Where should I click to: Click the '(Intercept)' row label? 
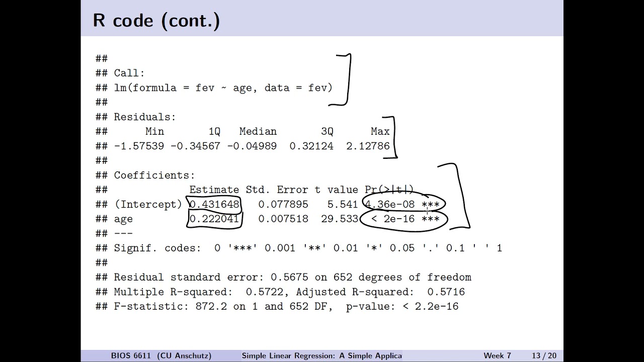point(148,205)
